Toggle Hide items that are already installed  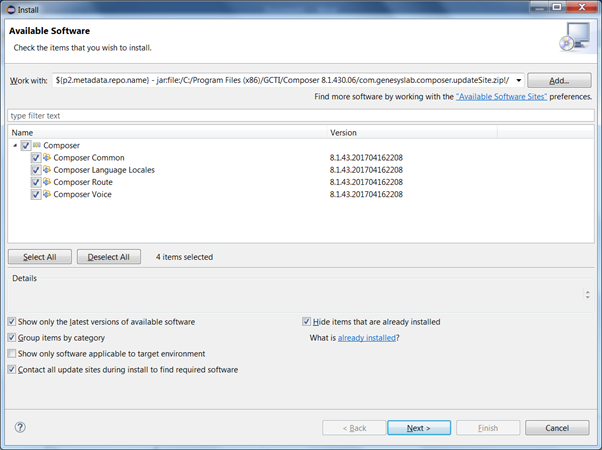(306, 322)
